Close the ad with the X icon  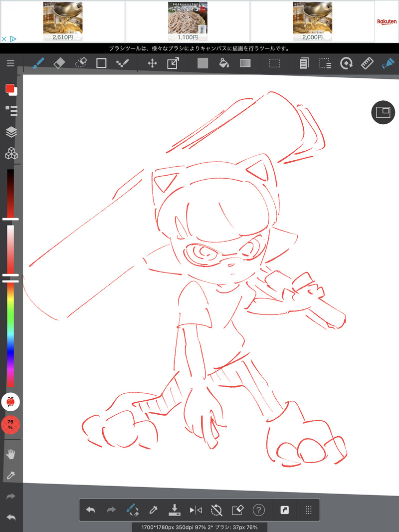point(4,39)
